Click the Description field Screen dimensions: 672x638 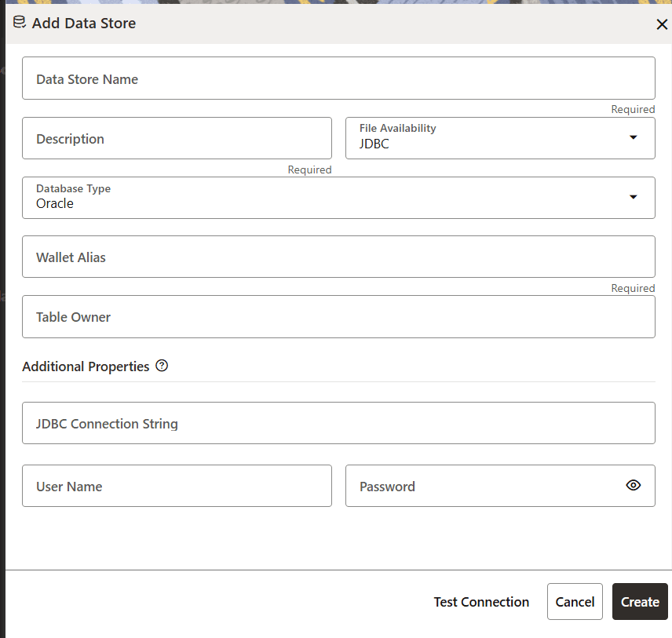click(x=177, y=138)
